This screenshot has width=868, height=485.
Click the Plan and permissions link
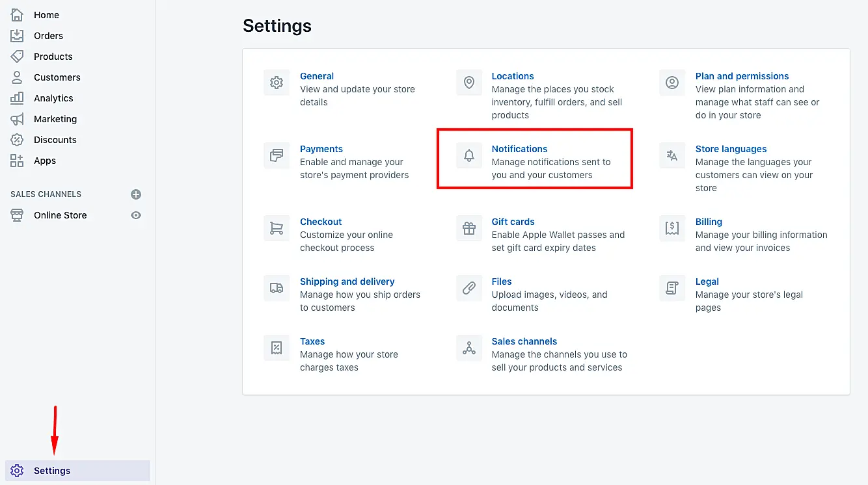click(x=742, y=76)
